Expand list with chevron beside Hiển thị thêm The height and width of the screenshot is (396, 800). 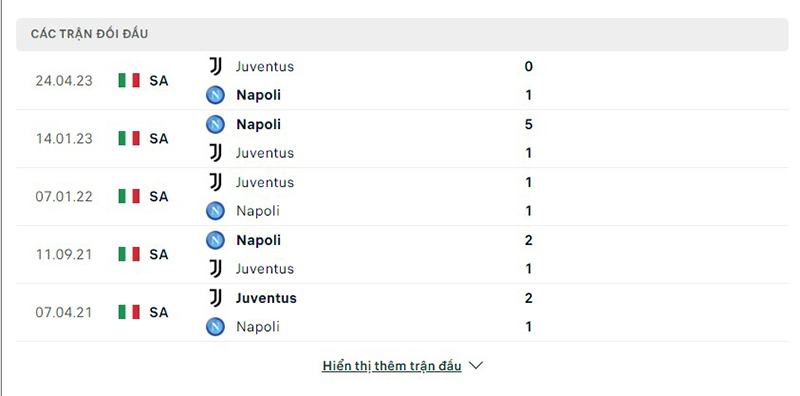[476, 366]
